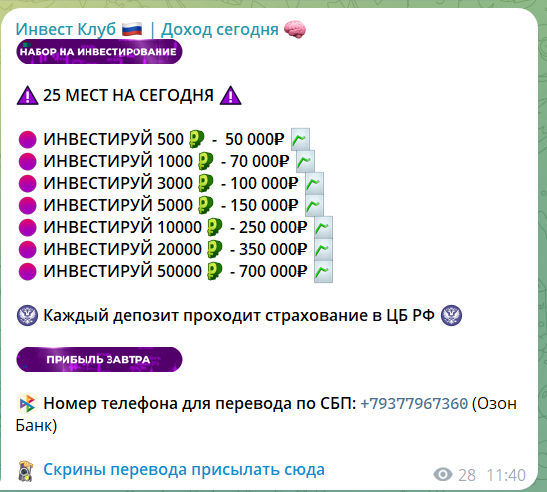Click warning triangle before '25 МЕСТ'
547x492 pixels.
tap(27, 96)
